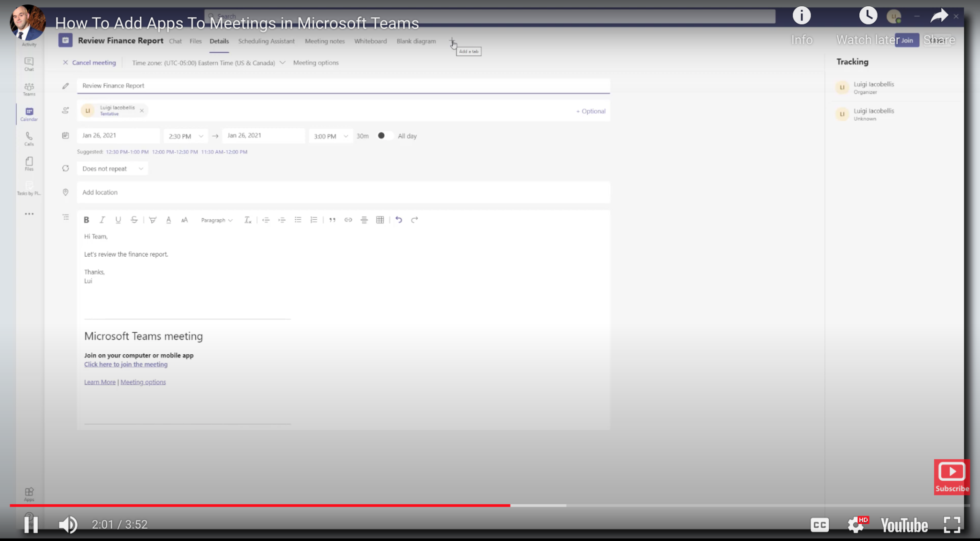
Task: Open YouTube video Info icon
Action: pyautogui.click(x=802, y=15)
